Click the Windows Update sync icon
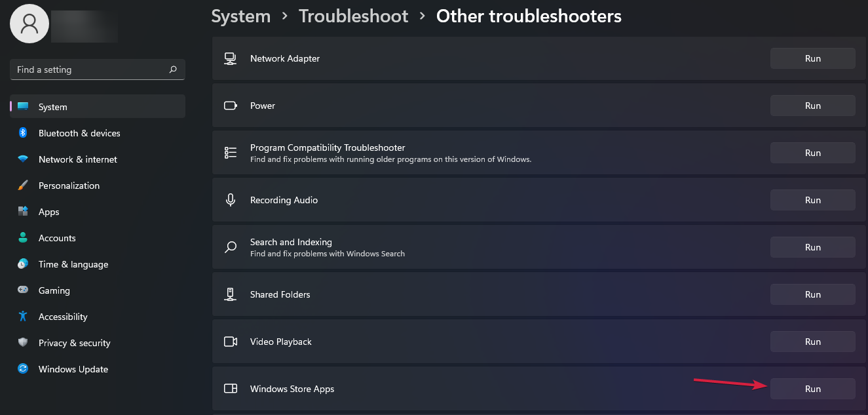 coord(23,369)
